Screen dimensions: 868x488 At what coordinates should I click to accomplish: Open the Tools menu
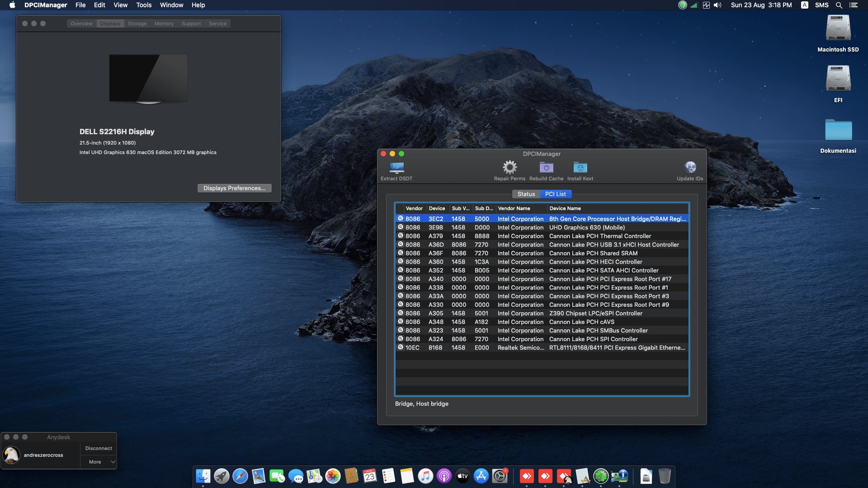(x=144, y=5)
